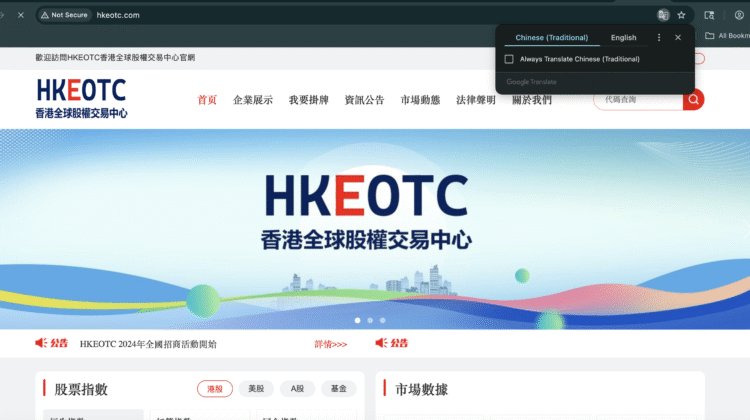
Task: Open the All Bookmarks folder
Action: click(x=726, y=36)
